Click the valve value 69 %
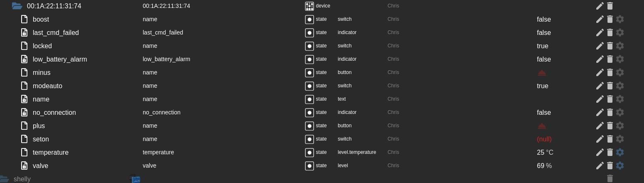The height and width of the screenshot is (183, 644). coord(544,166)
